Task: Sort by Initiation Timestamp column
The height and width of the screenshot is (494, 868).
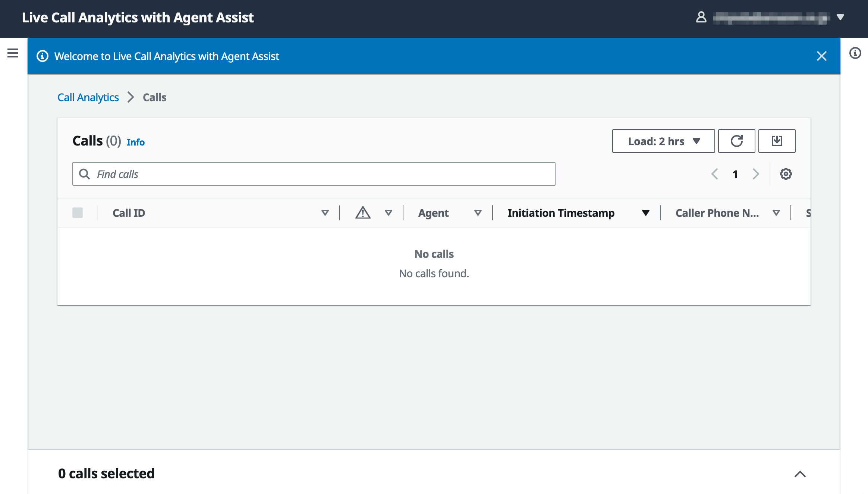Action: pyautogui.click(x=561, y=213)
